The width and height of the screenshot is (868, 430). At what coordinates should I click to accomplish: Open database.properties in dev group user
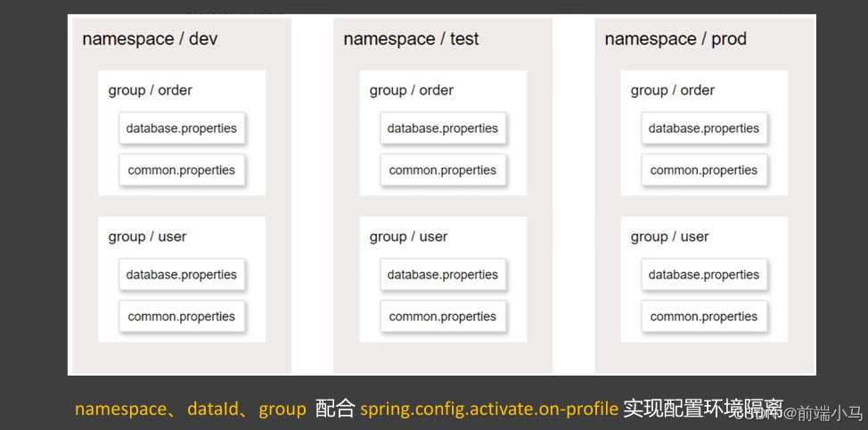coord(182,274)
